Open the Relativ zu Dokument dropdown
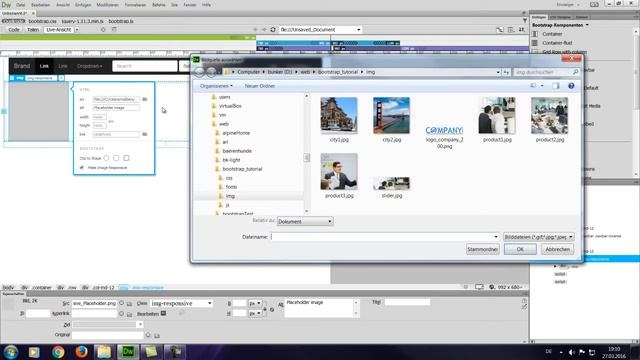The width and height of the screenshot is (640, 360). tap(305, 222)
